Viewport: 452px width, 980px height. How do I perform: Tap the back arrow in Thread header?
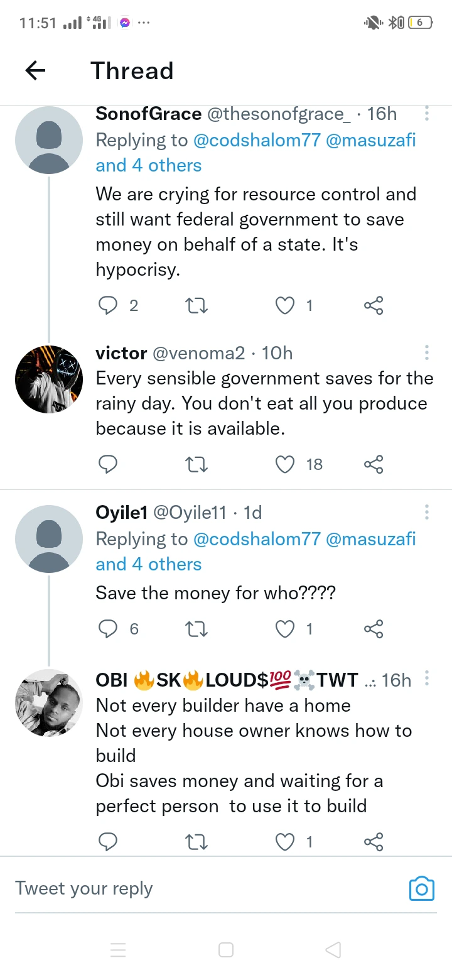[x=35, y=71]
